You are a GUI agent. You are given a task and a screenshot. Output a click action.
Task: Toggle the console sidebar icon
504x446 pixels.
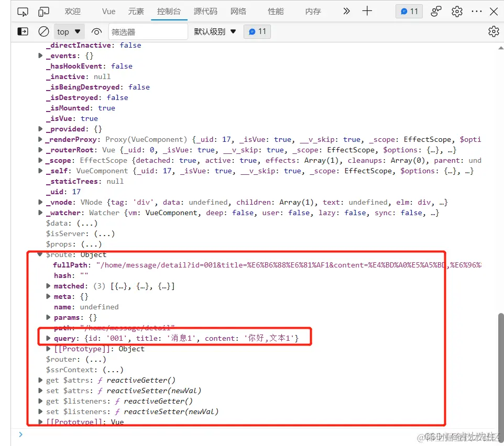[23, 31]
